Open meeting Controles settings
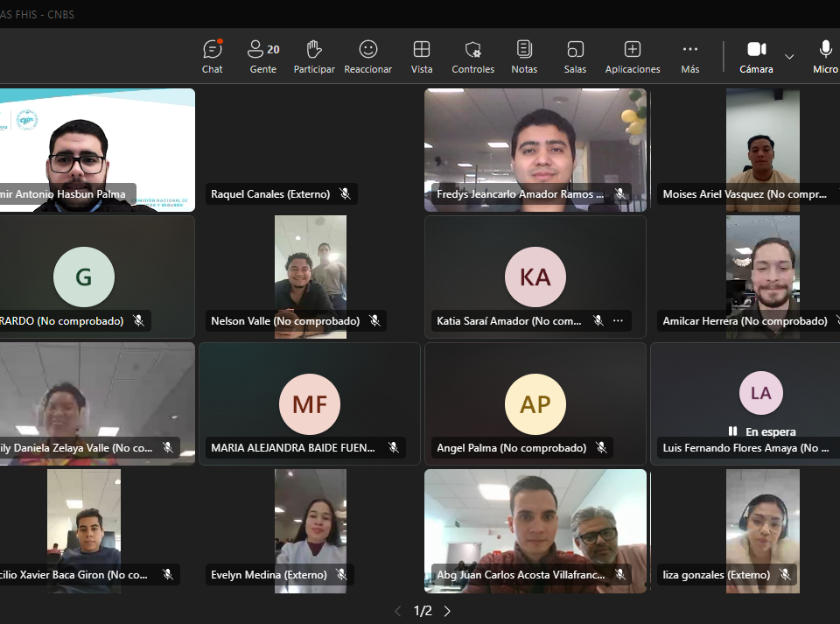This screenshot has width=840, height=624. click(472, 56)
